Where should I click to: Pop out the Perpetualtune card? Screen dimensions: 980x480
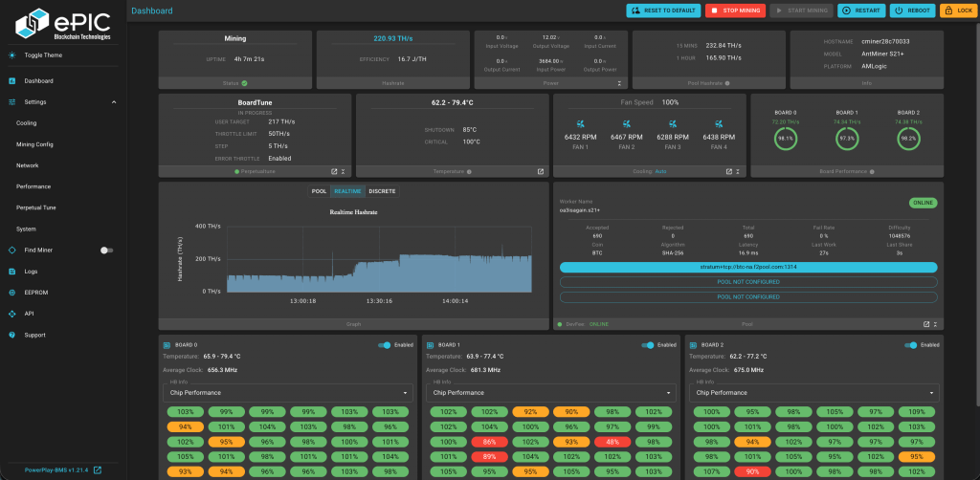[334, 171]
